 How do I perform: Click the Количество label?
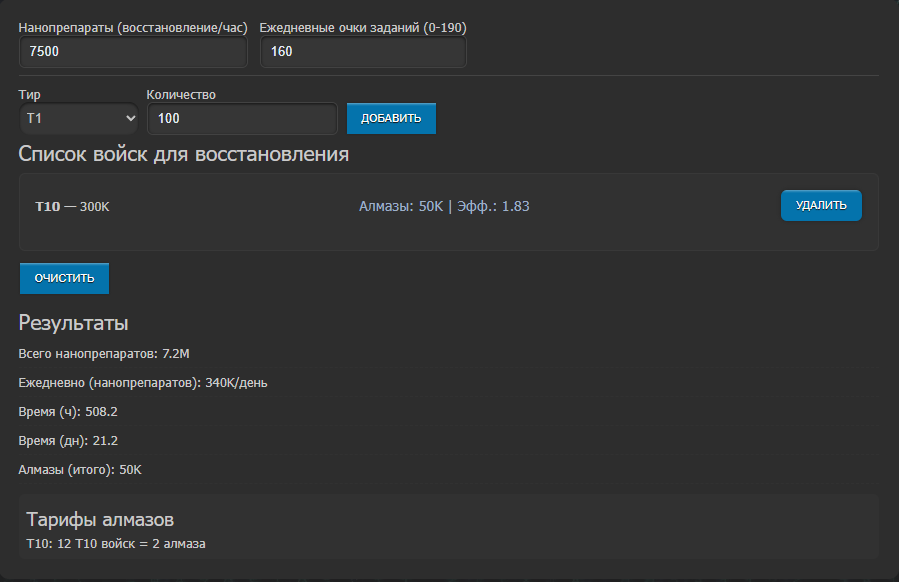pos(181,95)
